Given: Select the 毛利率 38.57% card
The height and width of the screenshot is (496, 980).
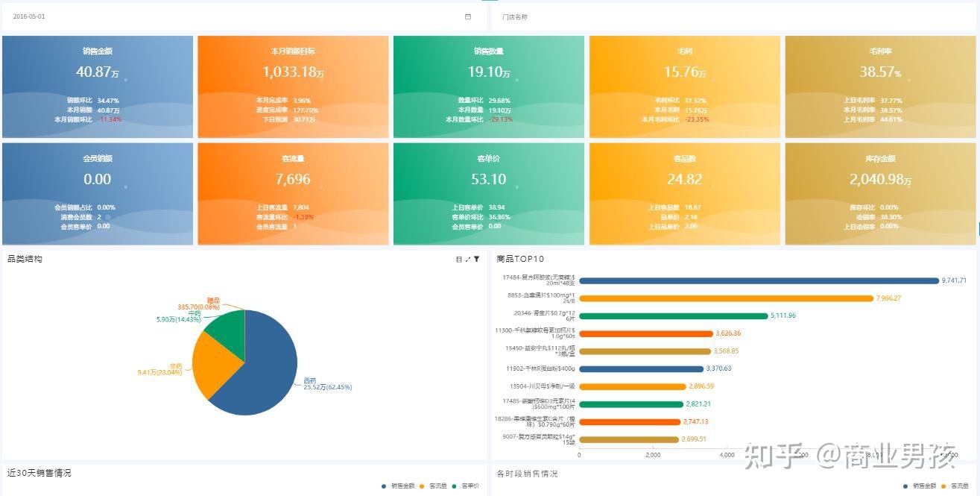Looking at the screenshot, I should pyautogui.click(x=880, y=87).
